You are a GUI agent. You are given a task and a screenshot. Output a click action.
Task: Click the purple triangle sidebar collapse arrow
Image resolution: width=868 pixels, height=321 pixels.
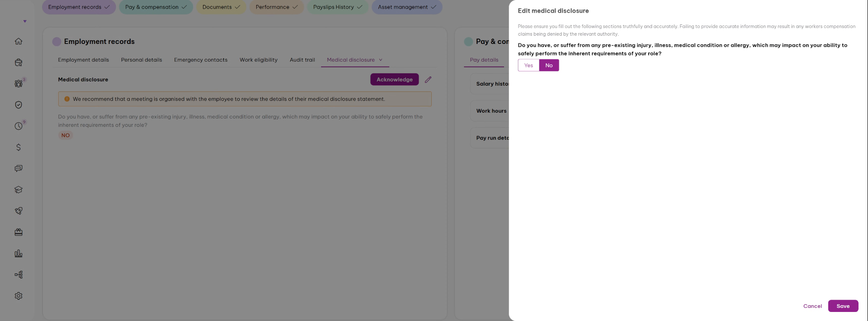(x=25, y=21)
